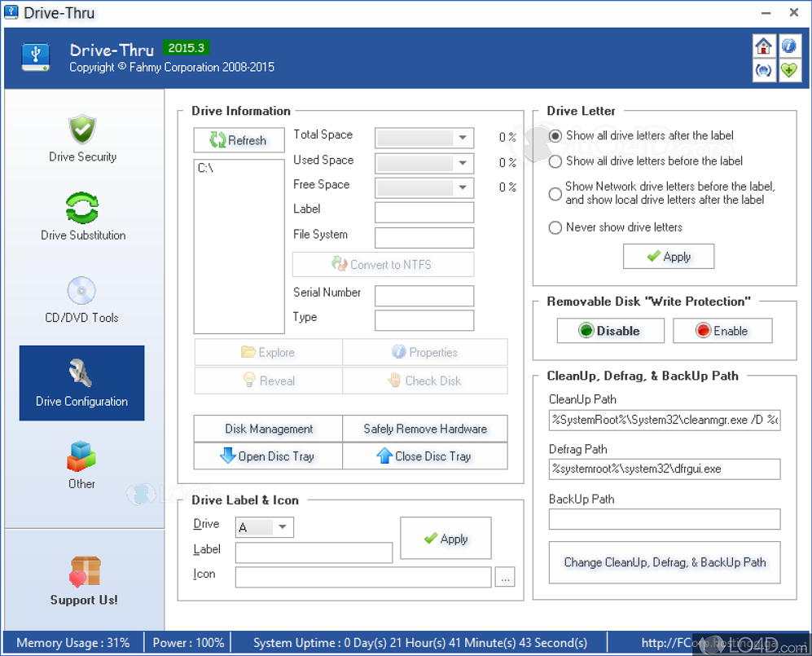This screenshot has height=656, width=812.
Task: Select Show all drive letters before the label
Action: (555, 161)
